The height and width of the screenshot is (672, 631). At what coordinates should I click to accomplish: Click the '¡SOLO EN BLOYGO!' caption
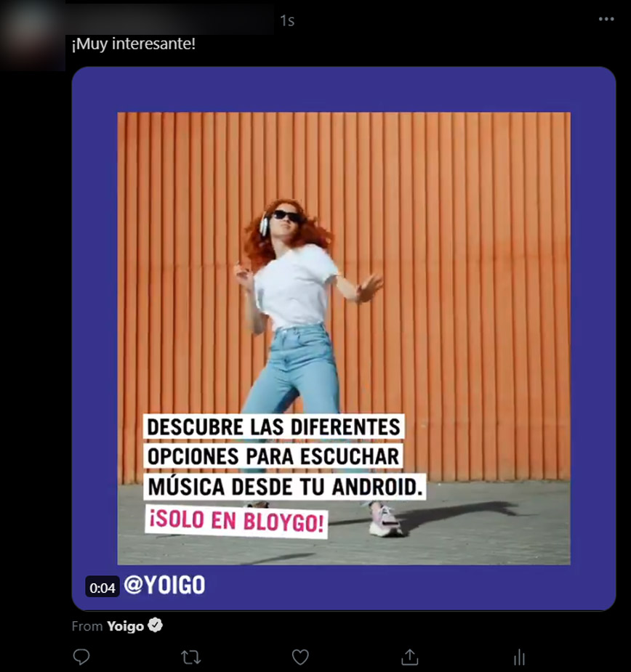click(236, 521)
